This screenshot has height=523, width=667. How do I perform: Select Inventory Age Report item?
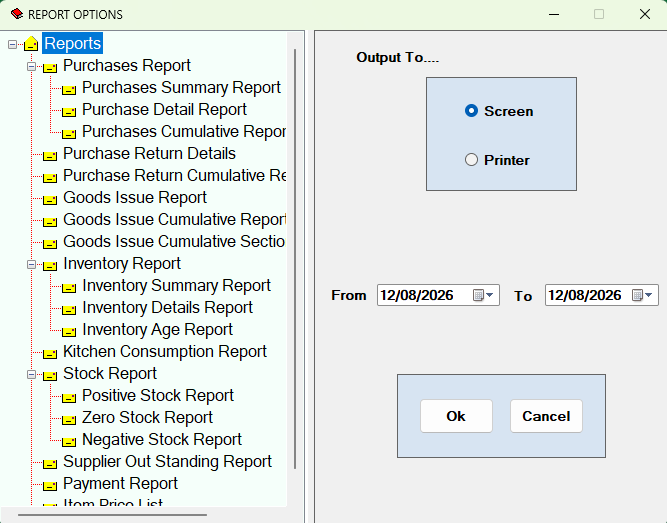coord(157,329)
